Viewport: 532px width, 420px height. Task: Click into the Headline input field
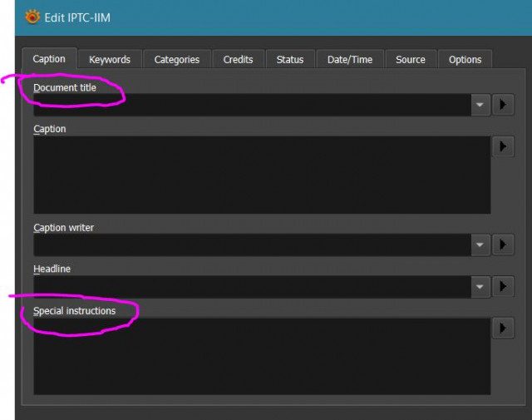pyautogui.click(x=252, y=287)
